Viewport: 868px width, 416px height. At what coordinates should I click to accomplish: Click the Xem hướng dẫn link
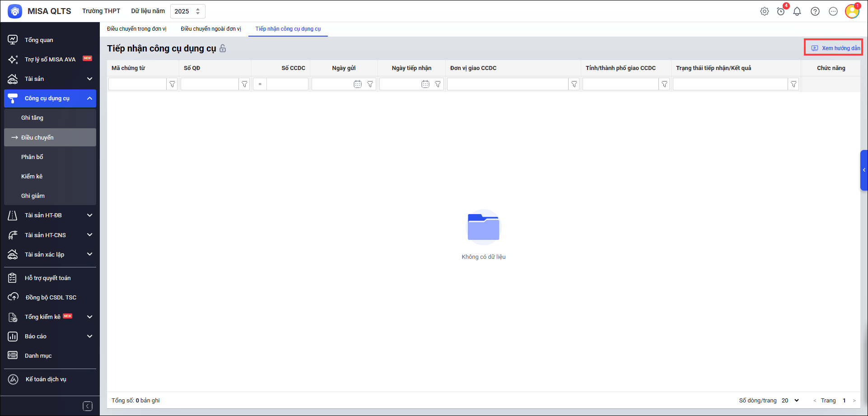(836, 48)
